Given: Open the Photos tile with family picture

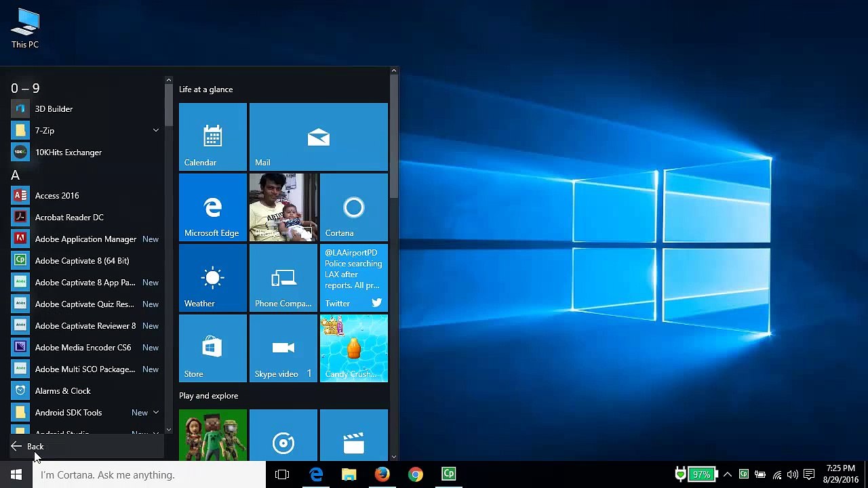Looking at the screenshot, I should 283,207.
